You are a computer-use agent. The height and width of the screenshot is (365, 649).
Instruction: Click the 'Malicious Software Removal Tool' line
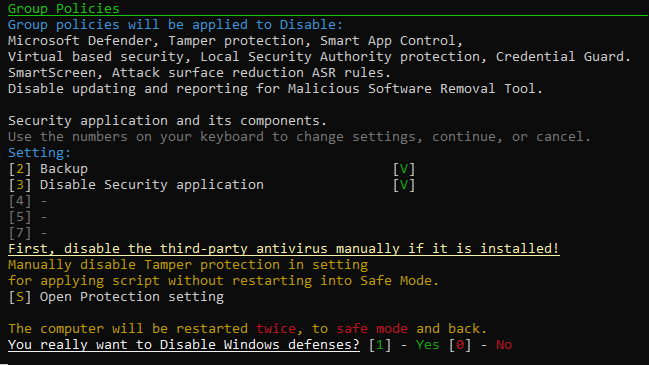275,89
